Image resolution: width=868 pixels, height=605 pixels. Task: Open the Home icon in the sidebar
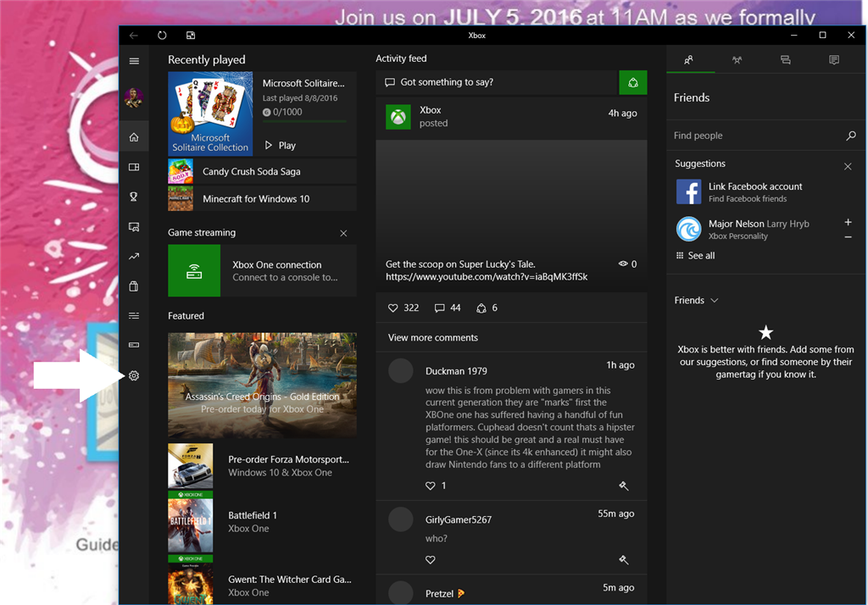point(134,136)
